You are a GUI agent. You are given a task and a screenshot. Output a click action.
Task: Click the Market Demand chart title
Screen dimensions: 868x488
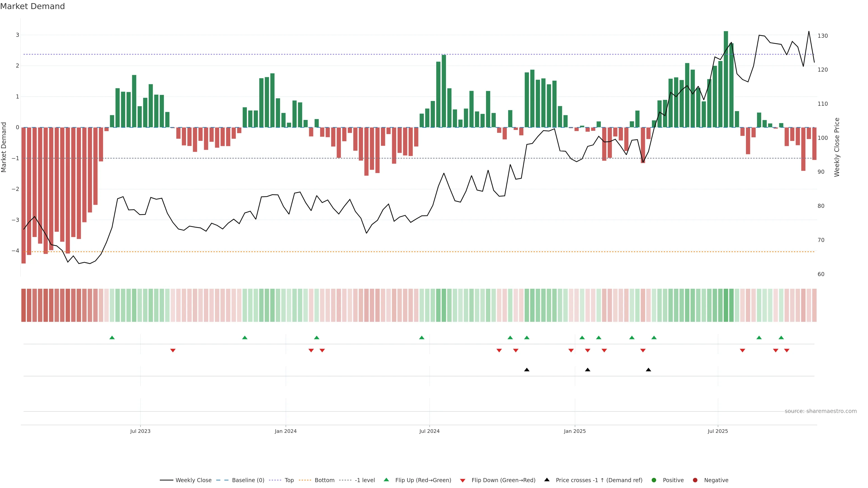coord(32,6)
